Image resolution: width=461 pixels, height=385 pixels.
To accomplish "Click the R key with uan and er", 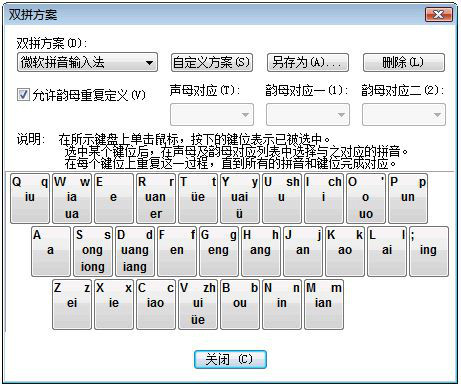I will pyautogui.click(x=156, y=198).
